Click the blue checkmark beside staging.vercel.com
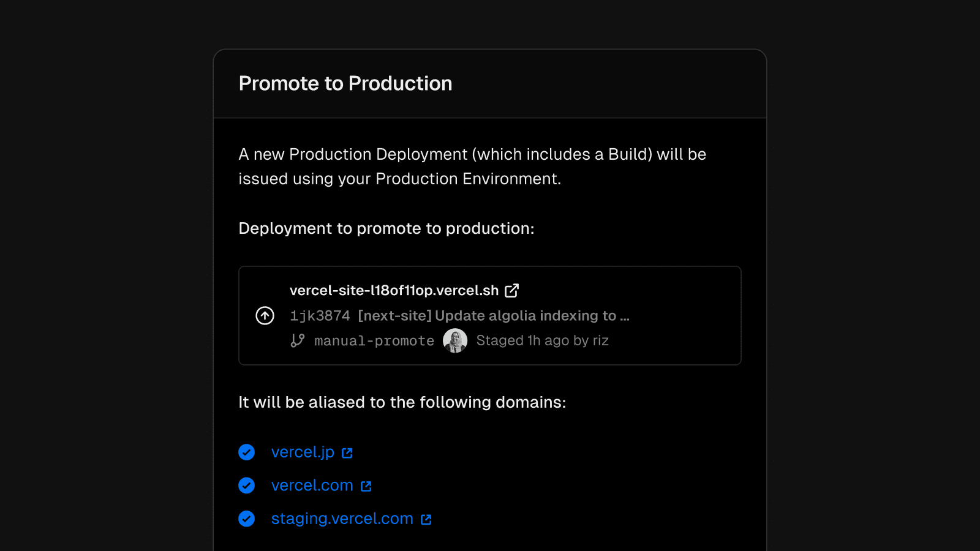980x551 pixels. pos(247,519)
